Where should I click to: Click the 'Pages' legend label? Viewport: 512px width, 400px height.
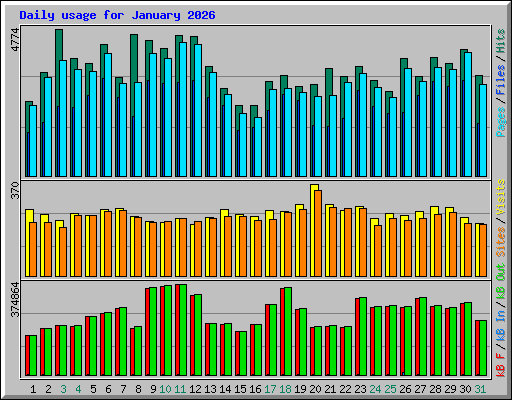pyautogui.click(x=501, y=122)
